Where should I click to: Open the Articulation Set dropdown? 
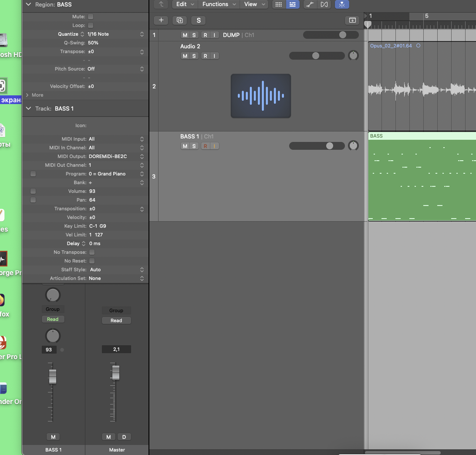116,278
